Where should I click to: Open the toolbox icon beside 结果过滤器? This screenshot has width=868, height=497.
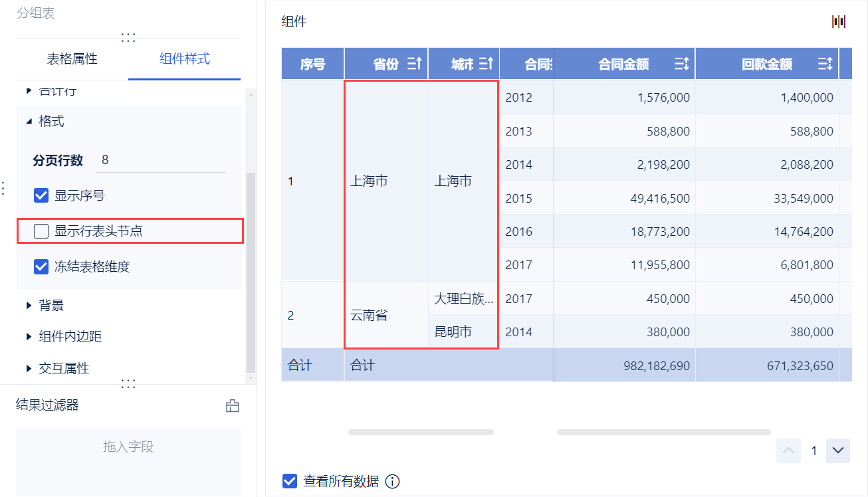pyautogui.click(x=233, y=406)
